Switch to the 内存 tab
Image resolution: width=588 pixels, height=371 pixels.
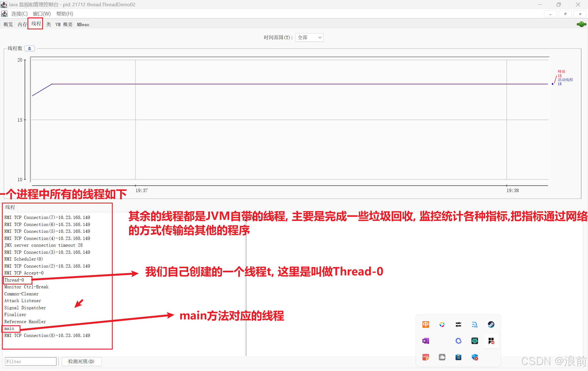pos(22,24)
